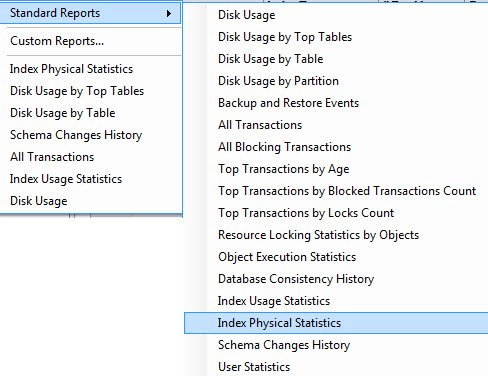Choose Disk Usage by Partition report
Viewport: 488px width, 376px height.
point(278,81)
